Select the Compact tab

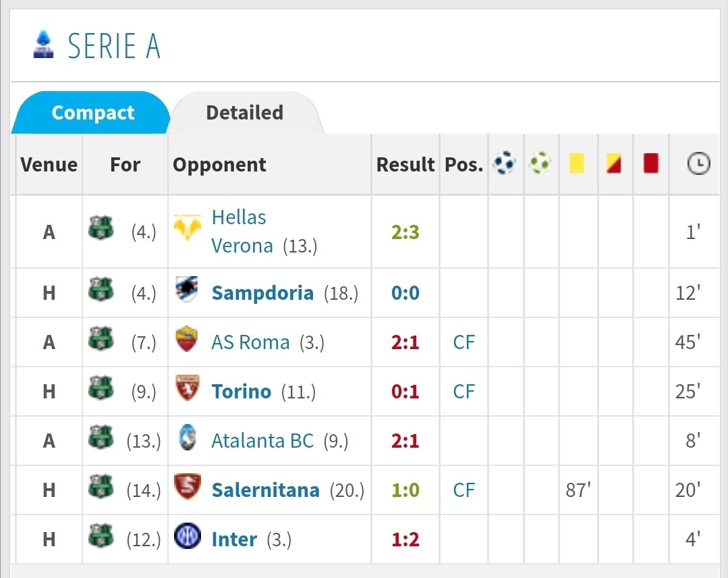(x=93, y=113)
